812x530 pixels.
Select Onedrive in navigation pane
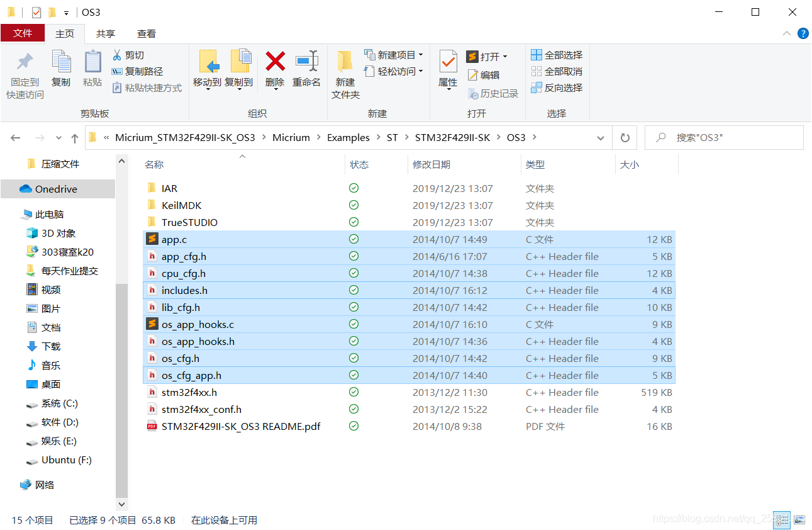(58, 189)
